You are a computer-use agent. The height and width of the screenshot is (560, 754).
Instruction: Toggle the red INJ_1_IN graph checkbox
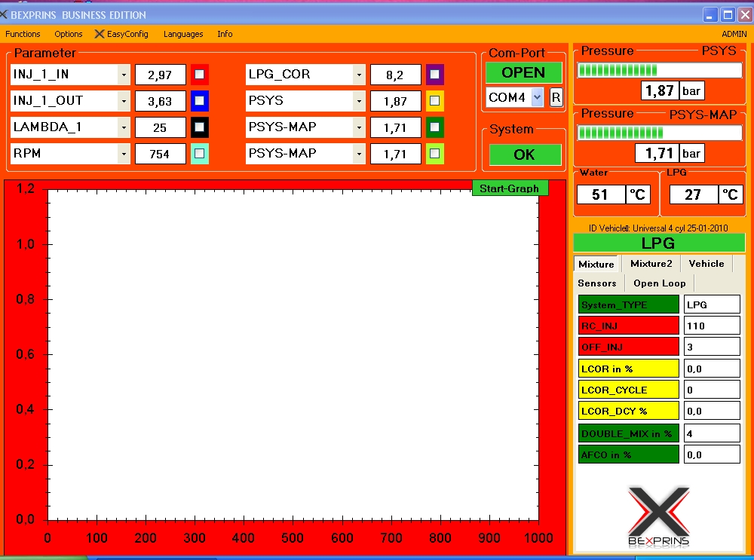[199, 75]
